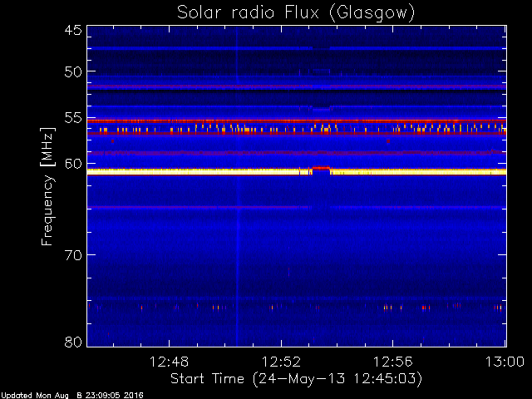Click the plot title "Solar radio Flux (Glasgow)"
The height and width of the screenshot is (399, 532).
(x=296, y=13)
